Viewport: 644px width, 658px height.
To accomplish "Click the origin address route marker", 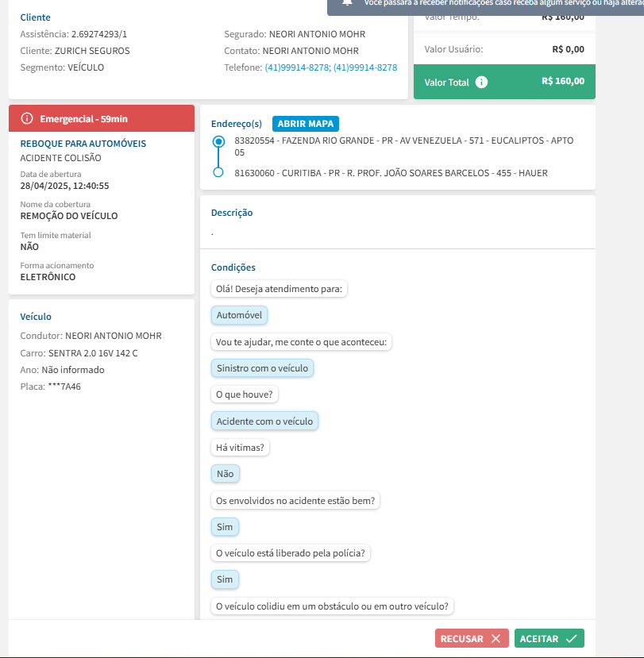I will click(218, 141).
